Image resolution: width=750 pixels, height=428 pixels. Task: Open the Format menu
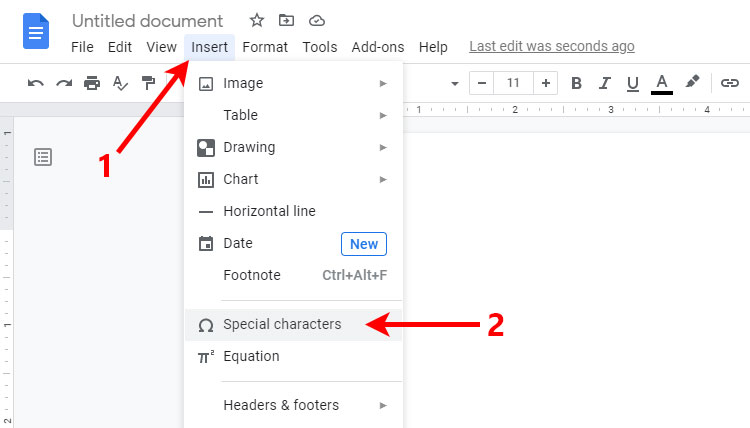(x=265, y=47)
